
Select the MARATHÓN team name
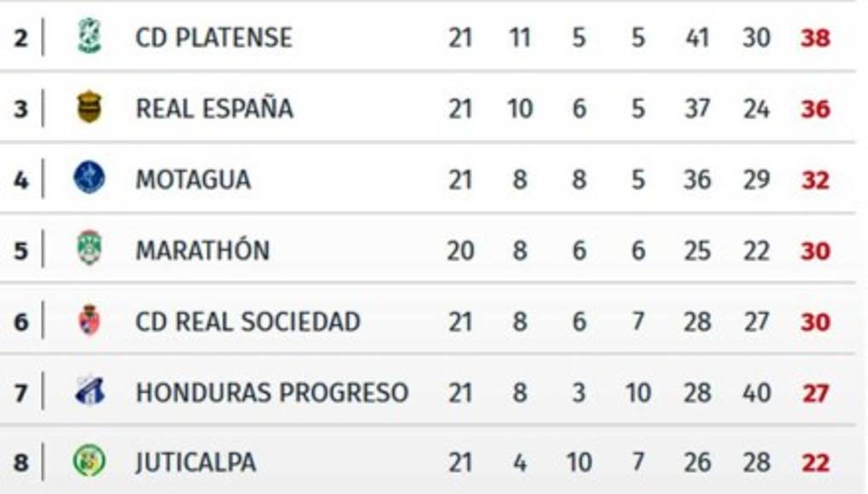click(203, 250)
